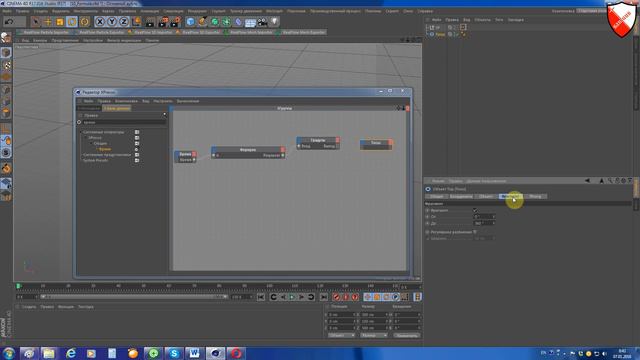Open Internet Explorer from taskbar
The height and width of the screenshot is (360, 640).
click(x=71, y=353)
